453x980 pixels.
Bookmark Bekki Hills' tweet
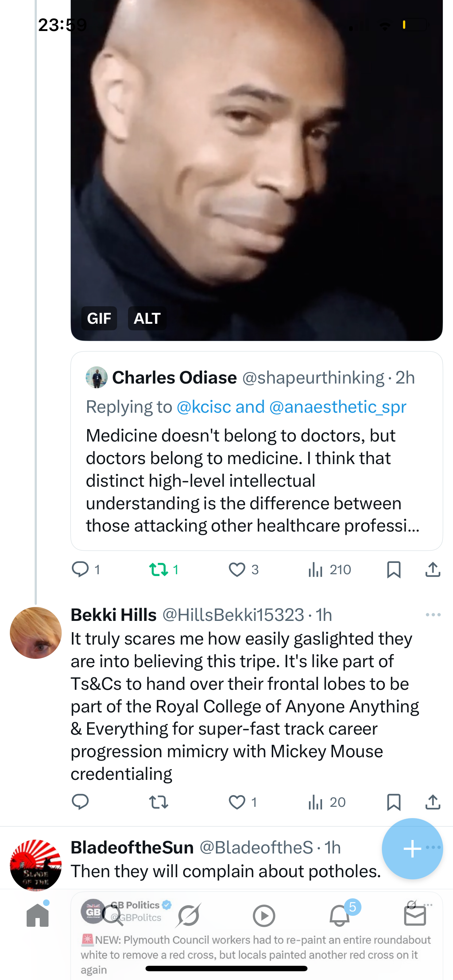tap(394, 802)
